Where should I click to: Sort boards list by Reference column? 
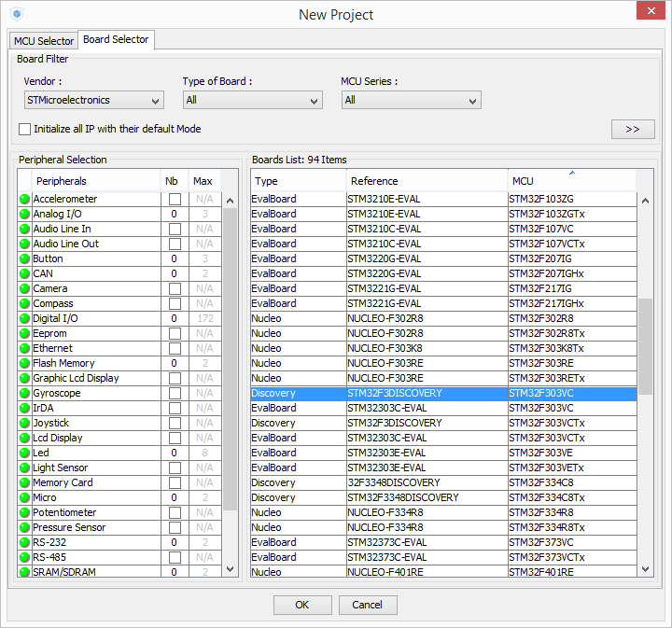427,180
